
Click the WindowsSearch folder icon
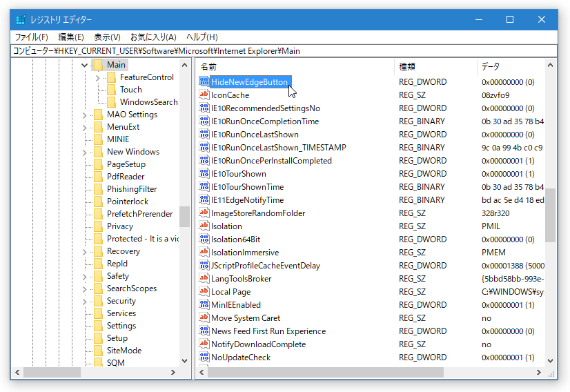click(111, 102)
